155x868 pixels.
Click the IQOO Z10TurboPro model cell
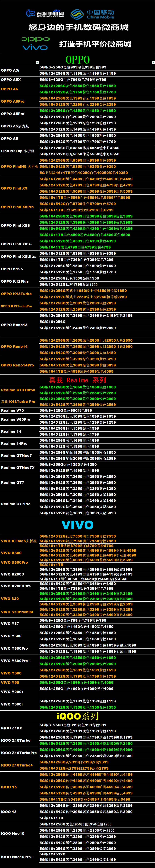(19, 752)
